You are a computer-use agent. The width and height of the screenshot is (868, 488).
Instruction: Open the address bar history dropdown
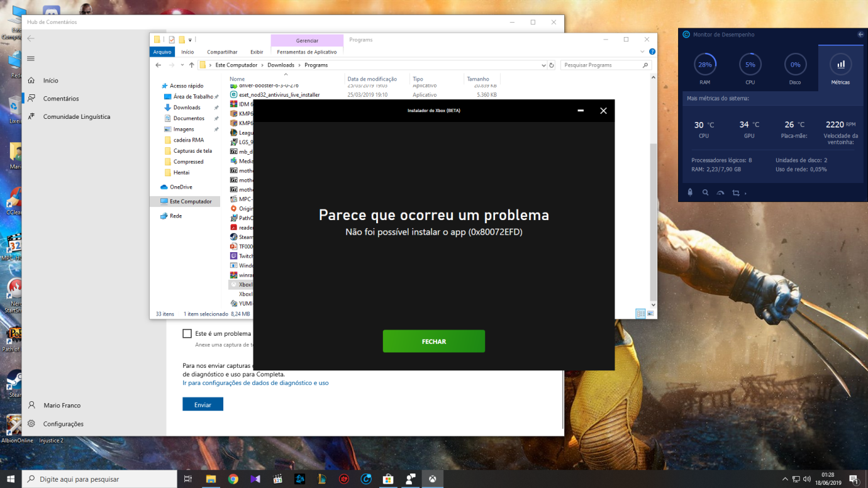point(543,65)
